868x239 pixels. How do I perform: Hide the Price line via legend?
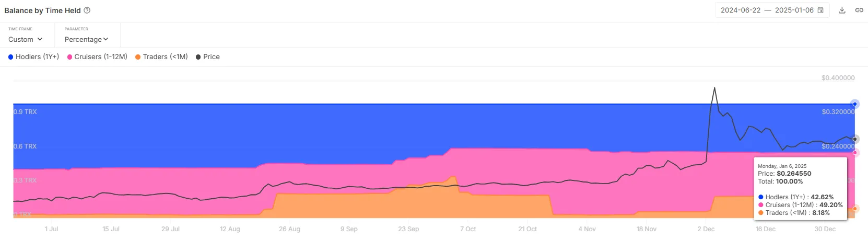tap(208, 56)
